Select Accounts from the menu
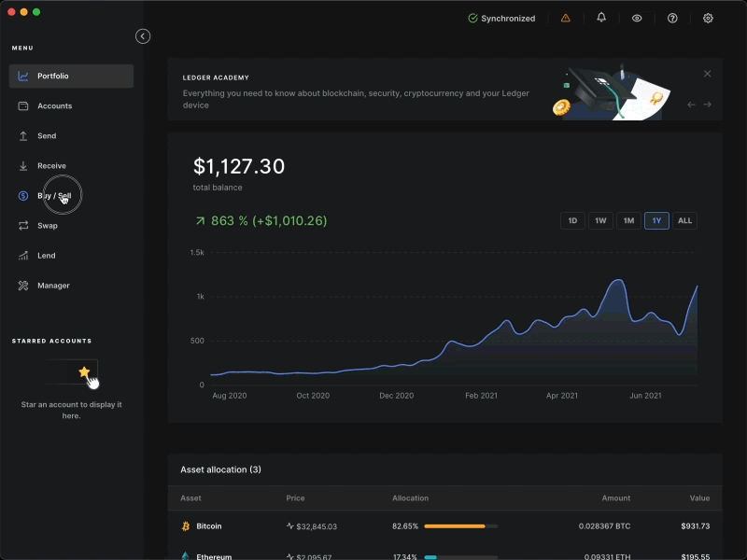Image resolution: width=747 pixels, height=560 pixels. coord(53,105)
